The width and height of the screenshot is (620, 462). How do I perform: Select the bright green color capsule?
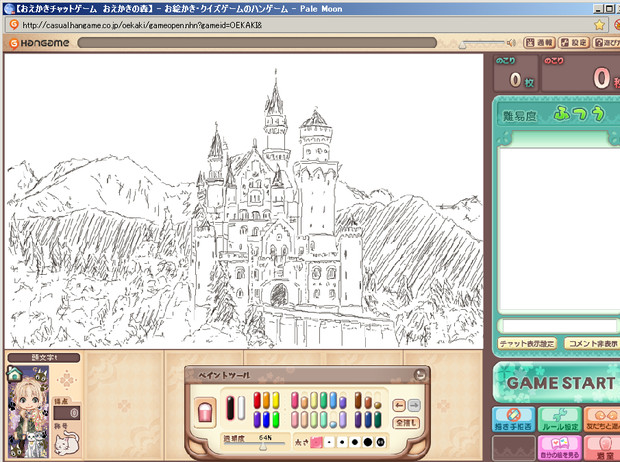click(x=276, y=419)
